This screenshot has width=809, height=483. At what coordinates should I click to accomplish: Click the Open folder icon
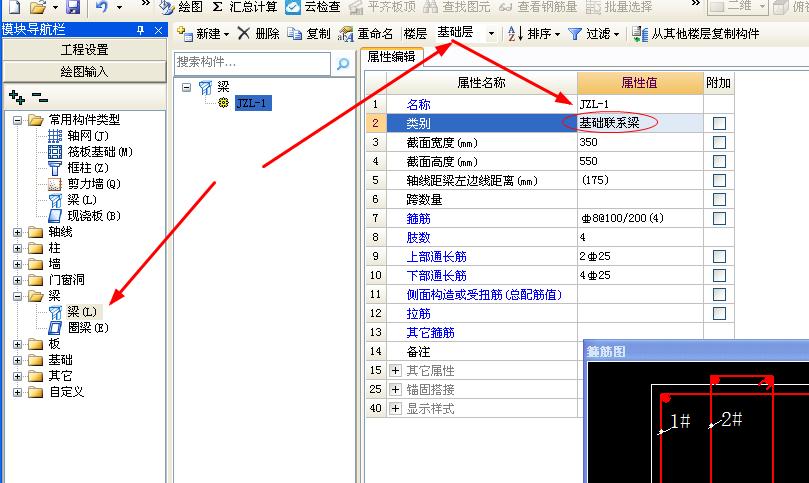38,7
